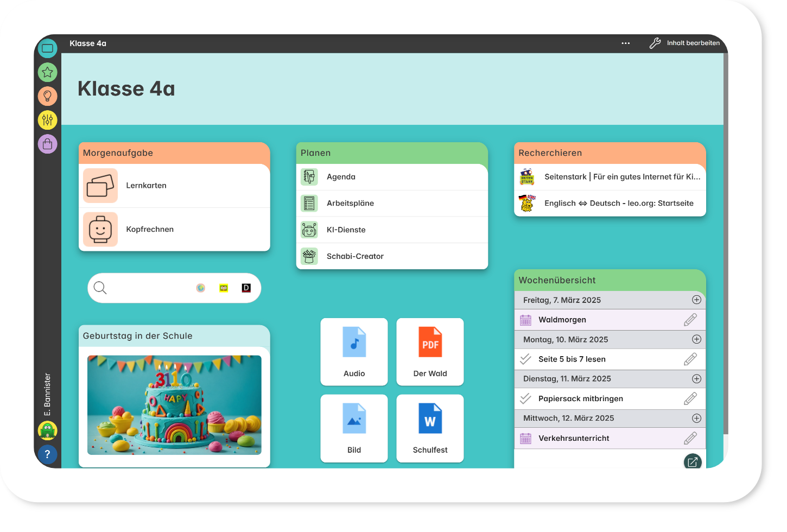This screenshot has width=787, height=532.
Task: Add entry to Mittwoch, 12. März 2025
Action: point(696,419)
